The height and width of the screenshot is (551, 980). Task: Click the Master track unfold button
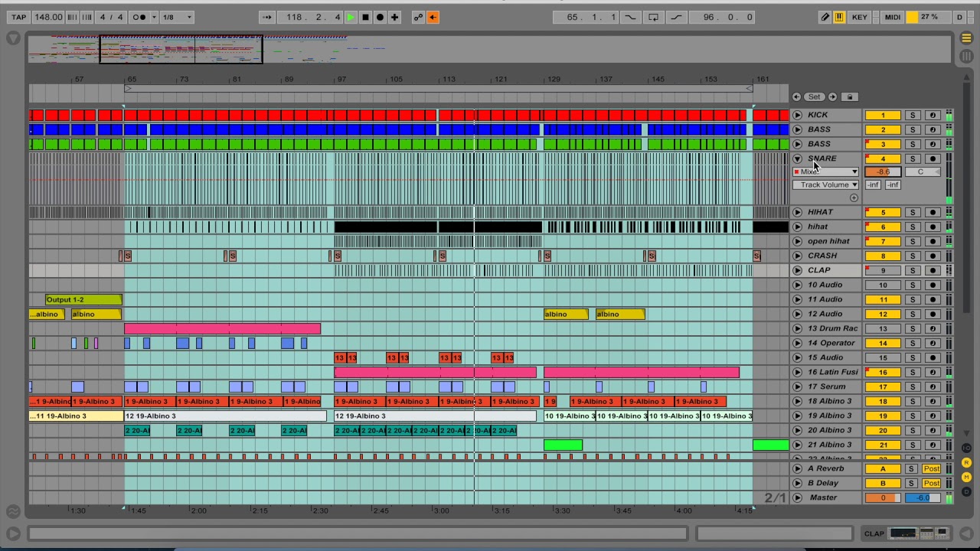(797, 498)
